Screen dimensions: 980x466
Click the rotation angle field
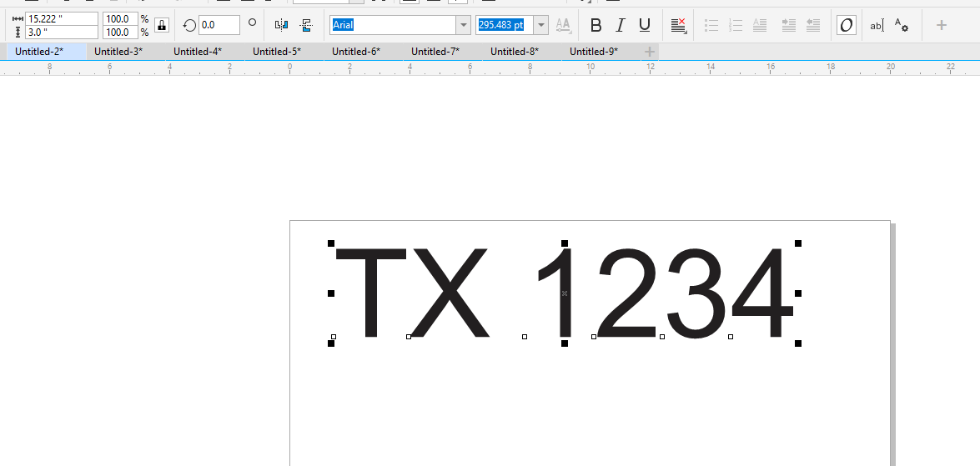(x=219, y=25)
